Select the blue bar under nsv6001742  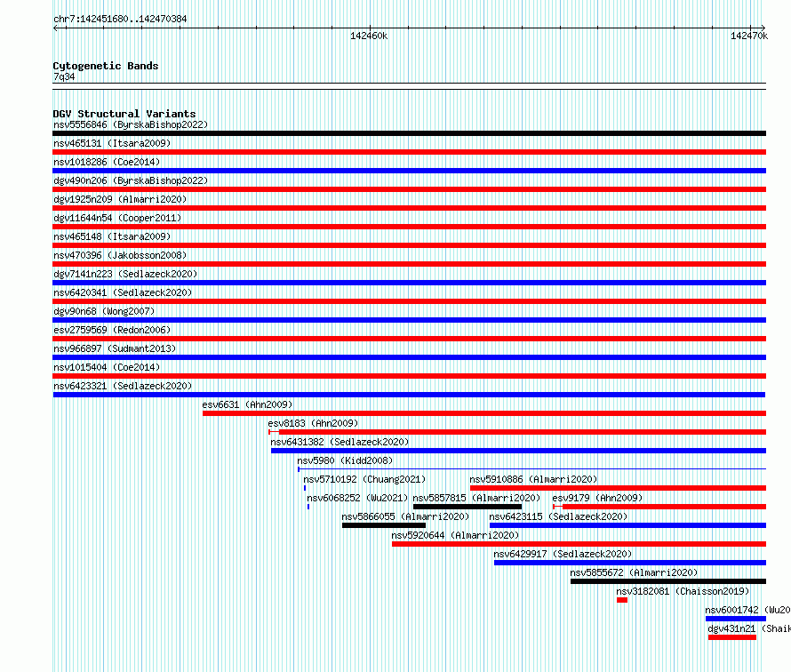[736, 619]
